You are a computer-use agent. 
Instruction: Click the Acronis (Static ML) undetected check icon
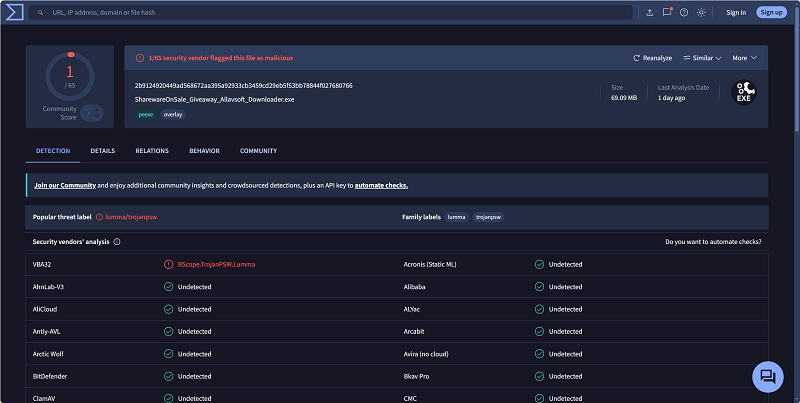[x=539, y=264]
